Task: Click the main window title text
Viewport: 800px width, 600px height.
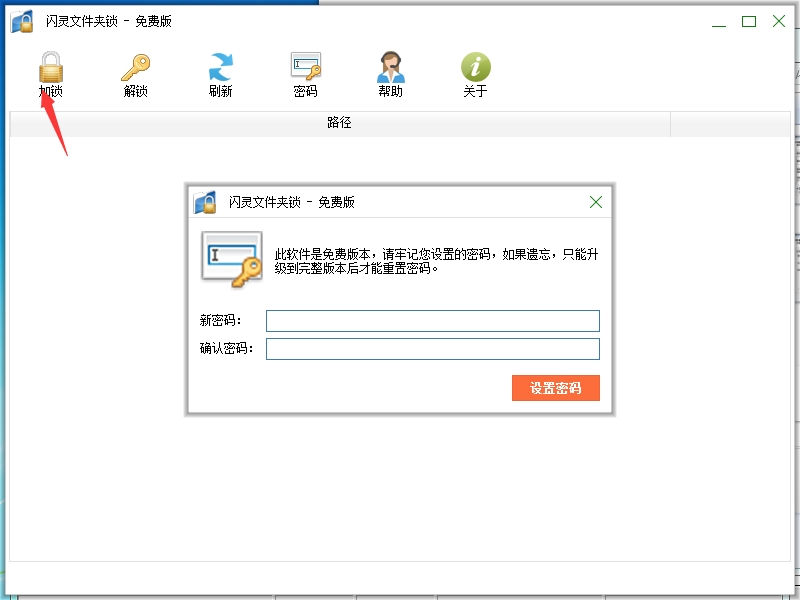Action: [108, 21]
